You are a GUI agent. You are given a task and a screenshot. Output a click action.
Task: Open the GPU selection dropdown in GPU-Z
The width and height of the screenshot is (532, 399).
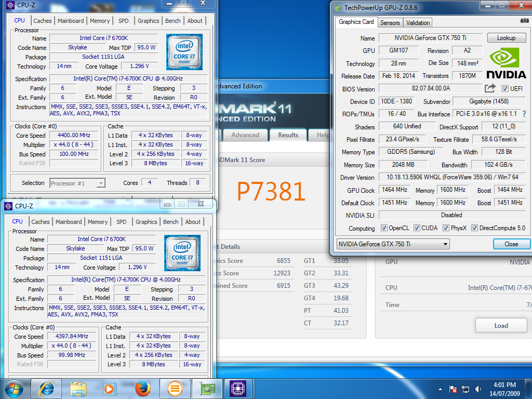click(393, 244)
